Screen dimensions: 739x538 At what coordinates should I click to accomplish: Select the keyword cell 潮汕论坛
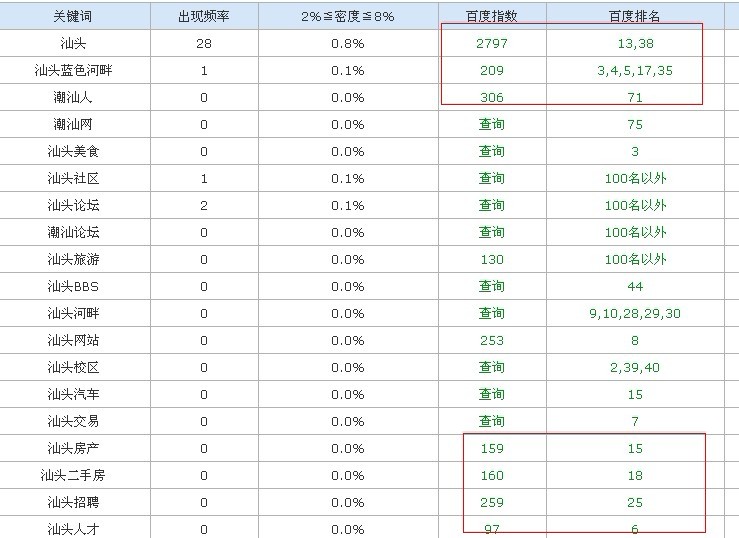[x=74, y=232]
